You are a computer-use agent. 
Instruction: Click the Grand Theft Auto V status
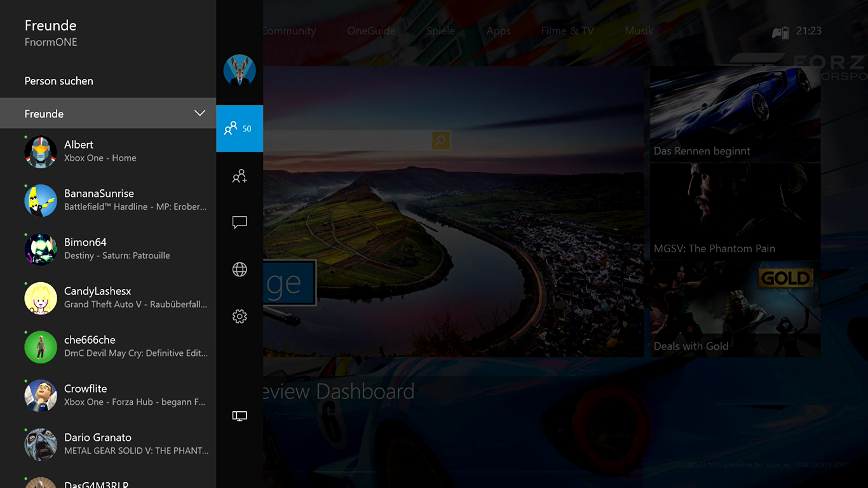pos(135,304)
